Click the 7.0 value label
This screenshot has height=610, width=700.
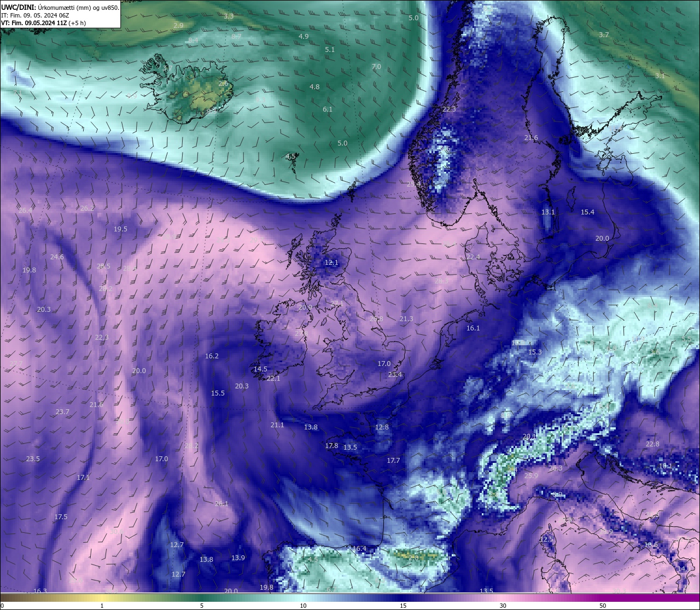[x=376, y=66]
